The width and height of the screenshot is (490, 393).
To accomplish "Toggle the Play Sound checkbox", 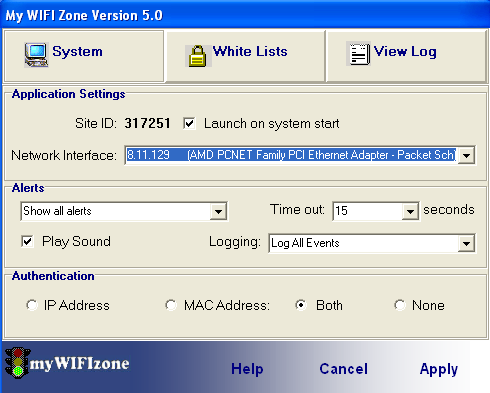I will (x=27, y=241).
